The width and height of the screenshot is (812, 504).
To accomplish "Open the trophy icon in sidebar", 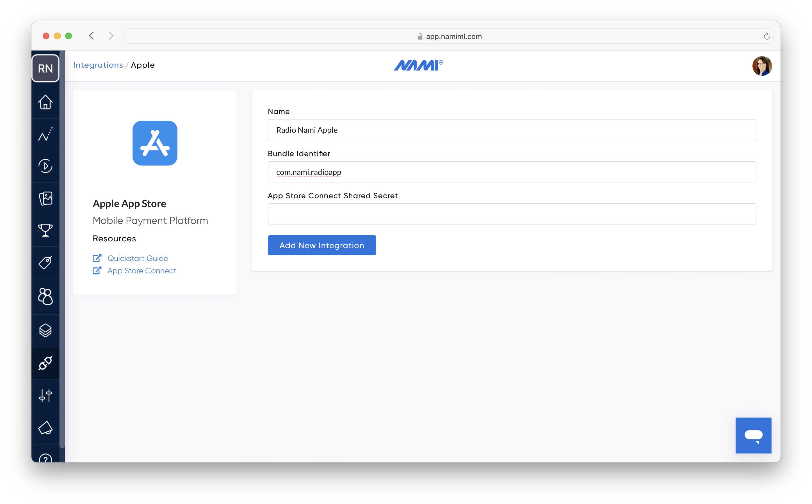I will click(45, 230).
